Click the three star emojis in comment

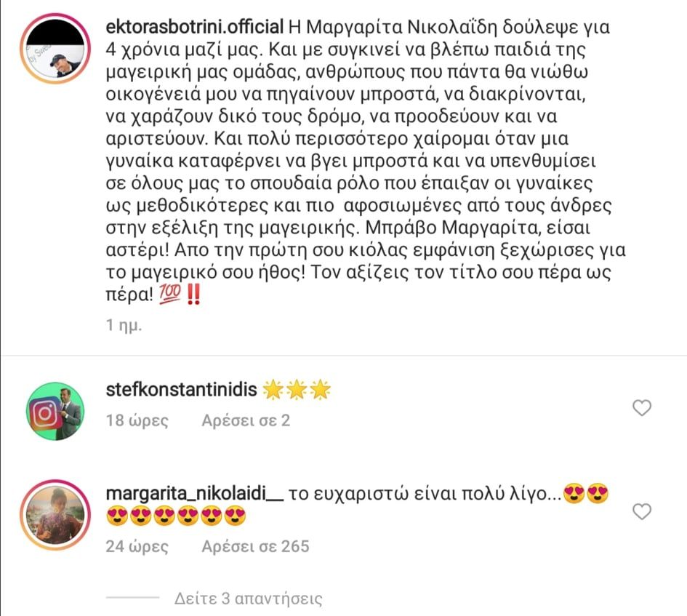(x=297, y=390)
